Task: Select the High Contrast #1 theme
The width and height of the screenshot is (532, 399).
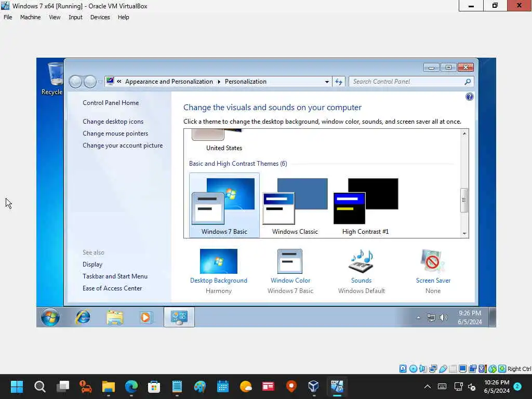Action: tap(365, 205)
